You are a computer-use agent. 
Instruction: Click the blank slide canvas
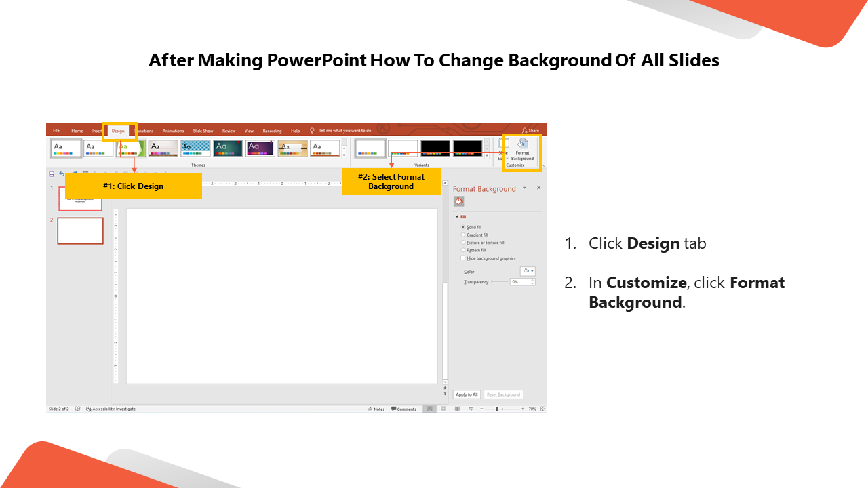click(282, 296)
